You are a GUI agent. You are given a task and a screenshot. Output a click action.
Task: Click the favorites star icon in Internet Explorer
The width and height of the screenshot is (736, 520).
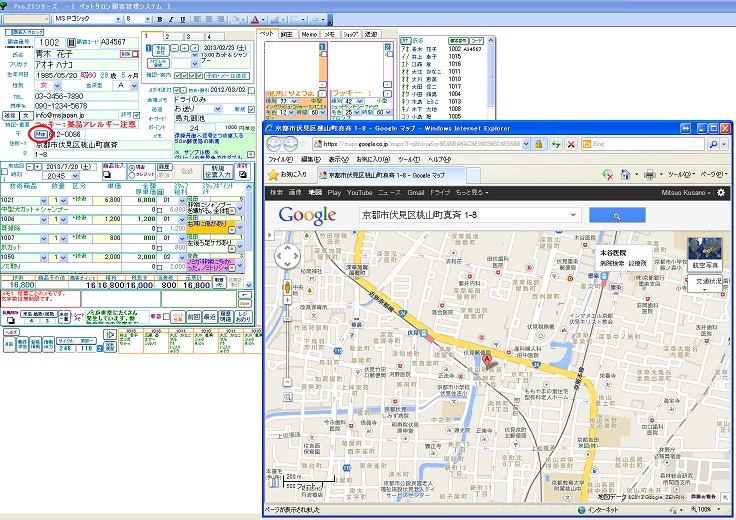273,175
